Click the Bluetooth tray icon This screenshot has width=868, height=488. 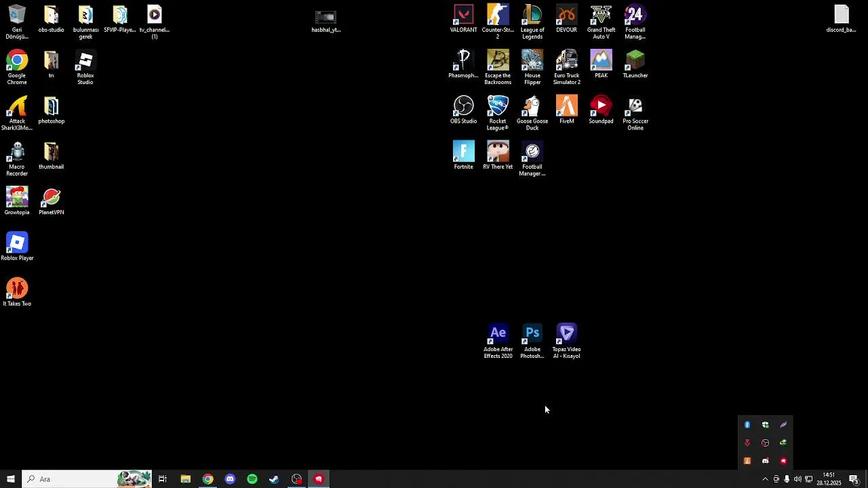coord(747,425)
